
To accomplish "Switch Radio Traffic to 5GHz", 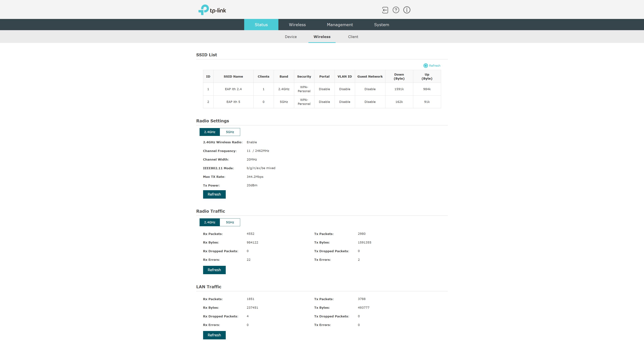I will tap(230, 222).
